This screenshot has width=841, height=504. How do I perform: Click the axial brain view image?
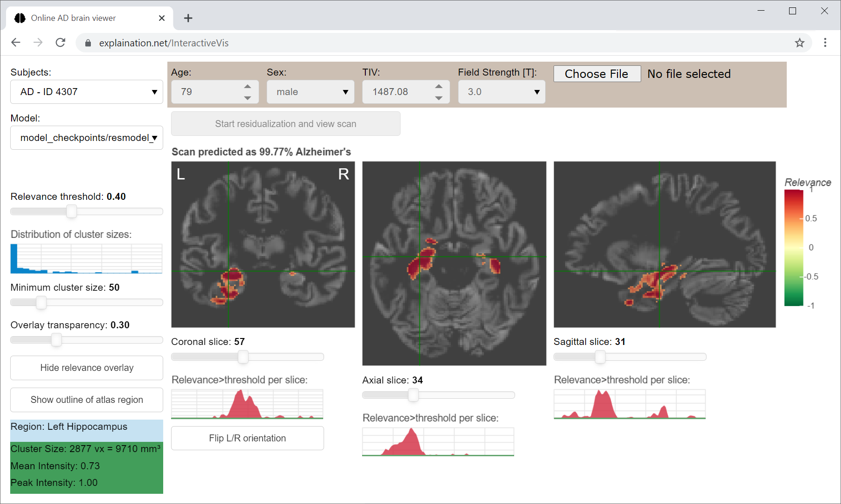pyautogui.click(x=454, y=263)
